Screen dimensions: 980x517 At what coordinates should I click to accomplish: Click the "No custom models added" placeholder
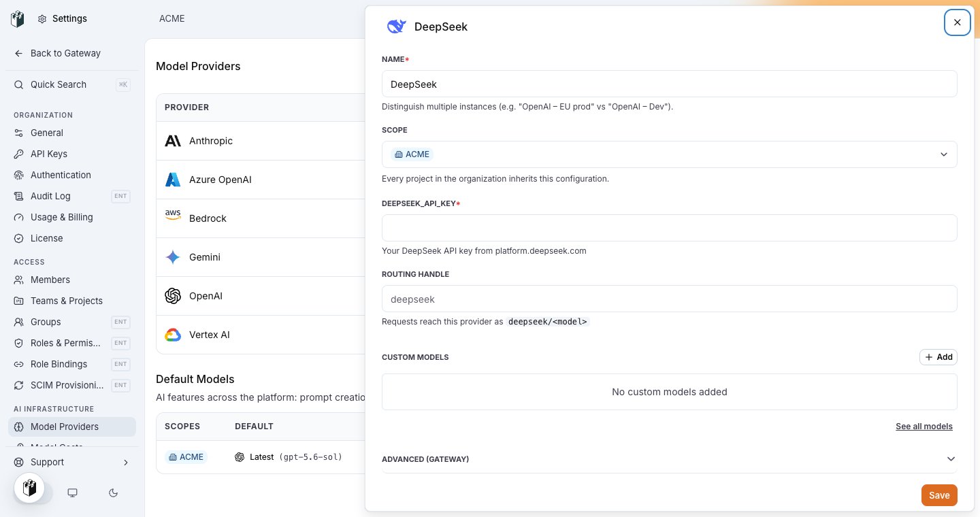tap(670, 392)
